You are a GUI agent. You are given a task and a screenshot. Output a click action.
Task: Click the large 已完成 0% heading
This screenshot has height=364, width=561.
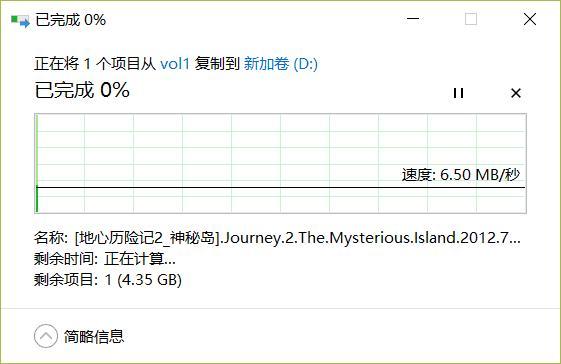click(82, 90)
